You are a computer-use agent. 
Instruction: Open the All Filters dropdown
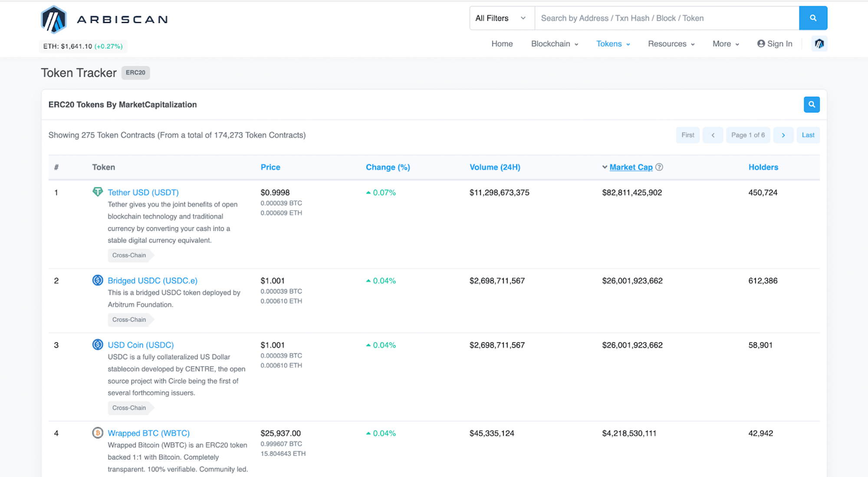(x=501, y=18)
